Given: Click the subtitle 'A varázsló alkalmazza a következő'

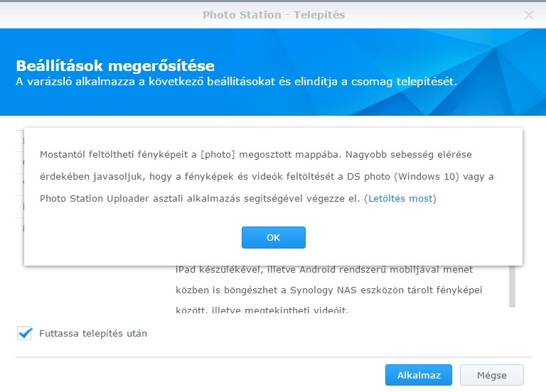Looking at the screenshot, I should [x=236, y=82].
